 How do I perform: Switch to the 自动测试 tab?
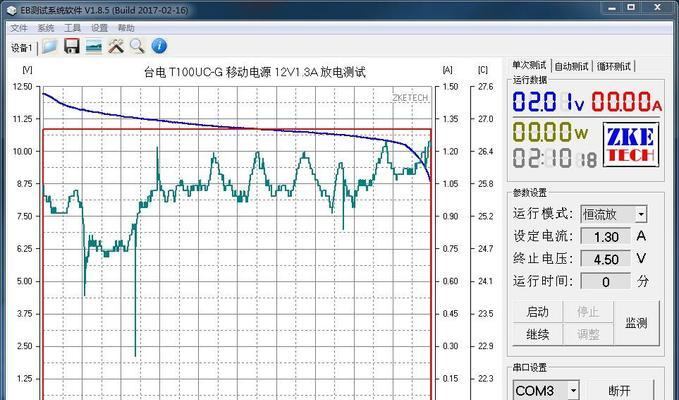pos(571,66)
